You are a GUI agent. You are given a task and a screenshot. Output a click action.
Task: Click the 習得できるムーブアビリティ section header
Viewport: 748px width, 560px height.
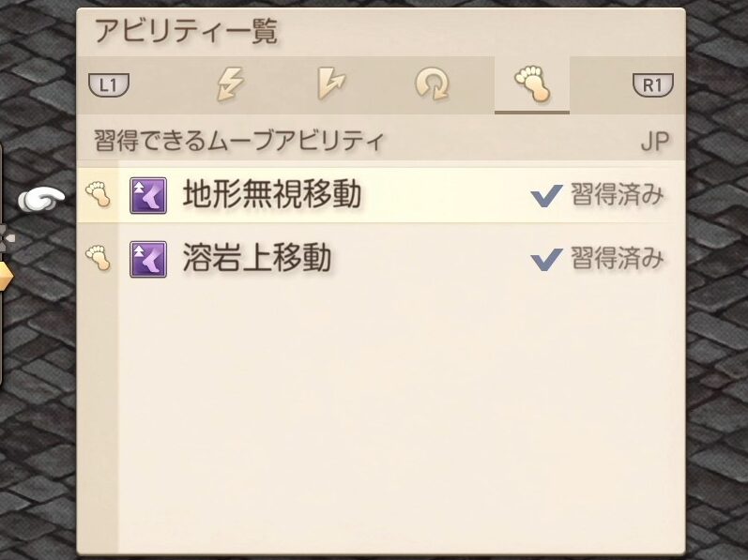[239, 142]
